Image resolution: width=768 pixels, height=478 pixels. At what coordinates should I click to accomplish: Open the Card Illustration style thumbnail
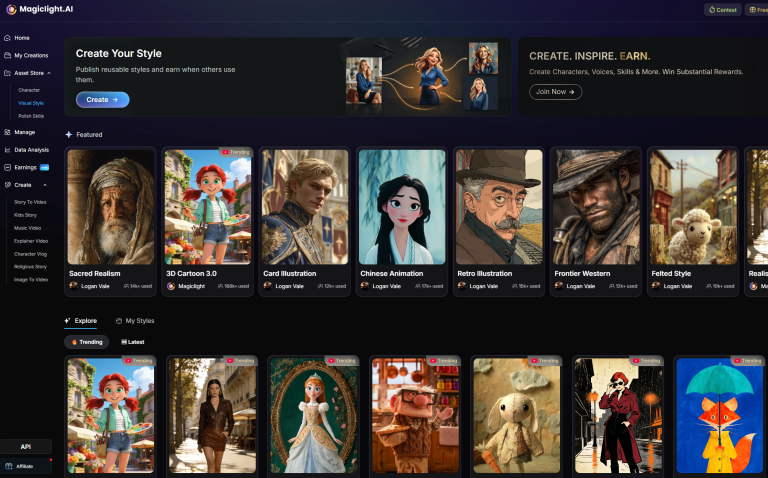305,207
